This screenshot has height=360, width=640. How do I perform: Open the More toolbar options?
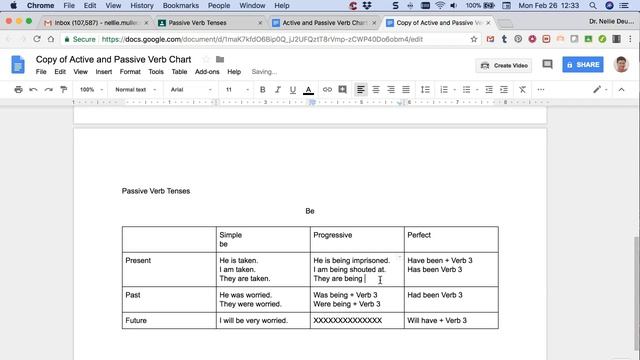coord(541,89)
